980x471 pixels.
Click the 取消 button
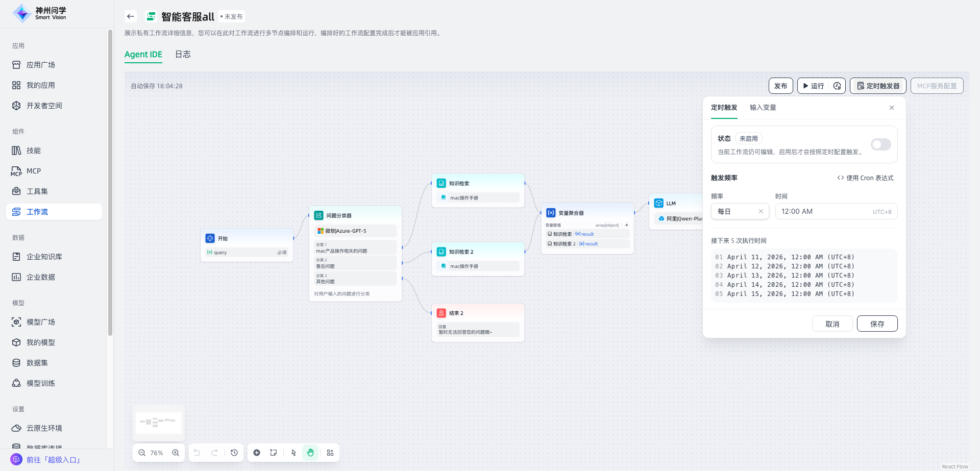[x=832, y=324]
